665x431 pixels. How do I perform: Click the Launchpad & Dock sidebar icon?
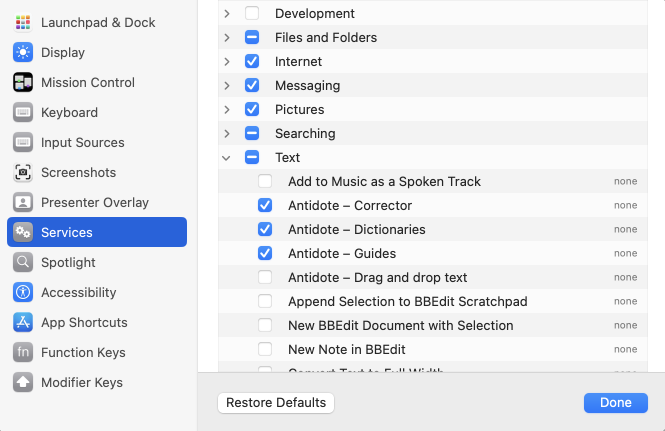coord(24,22)
